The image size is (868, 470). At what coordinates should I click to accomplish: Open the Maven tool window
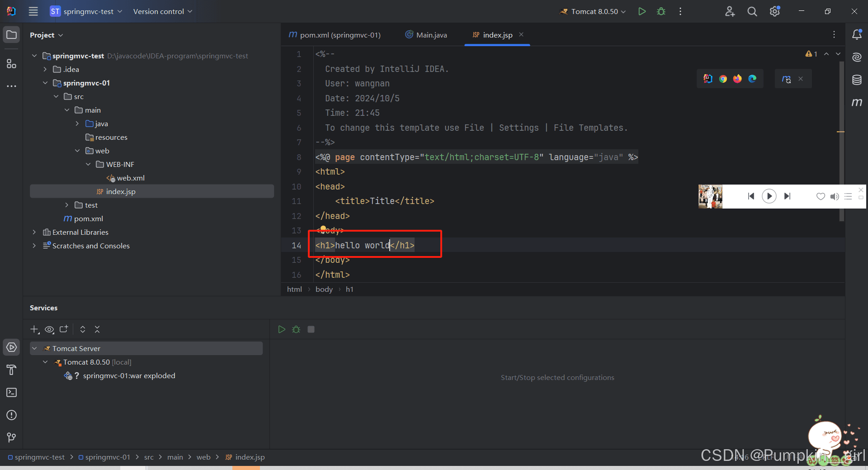[x=857, y=102]
